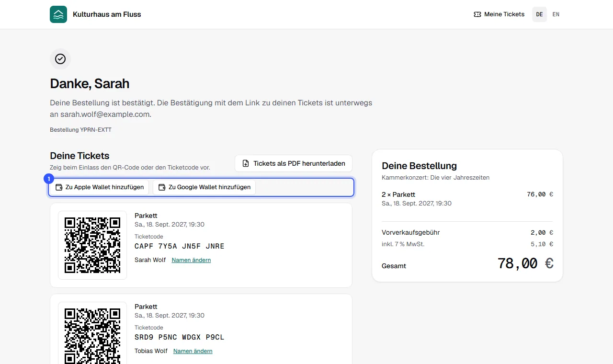Click the QR code of ticket SRD9 P5NC

pos(92,336)
